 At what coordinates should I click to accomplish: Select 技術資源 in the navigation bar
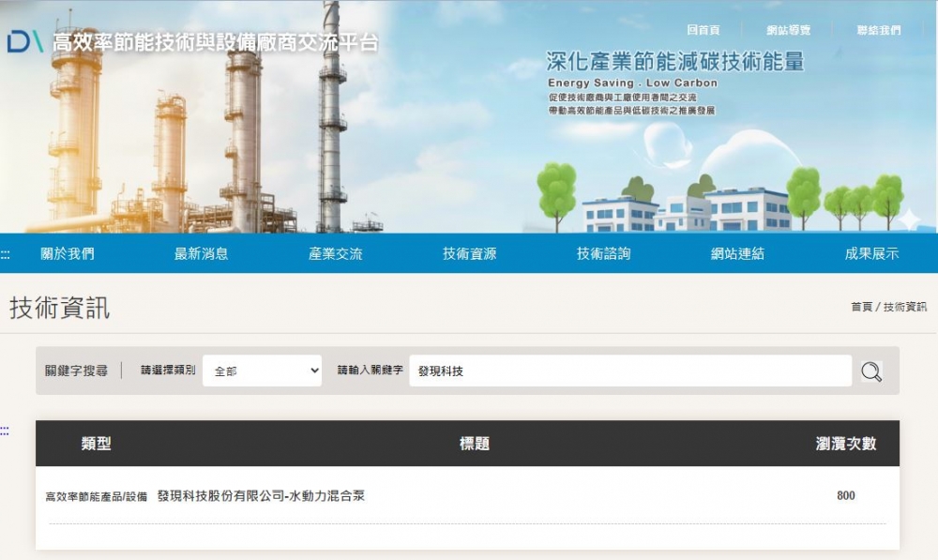[x=470, y=253]
